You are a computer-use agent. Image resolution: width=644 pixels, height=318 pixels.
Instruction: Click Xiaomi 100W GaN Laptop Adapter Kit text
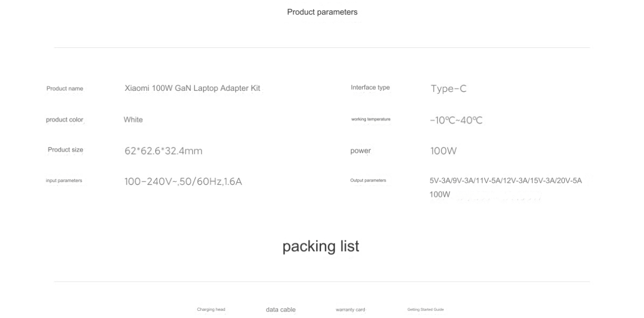click(x=192, y=88)
